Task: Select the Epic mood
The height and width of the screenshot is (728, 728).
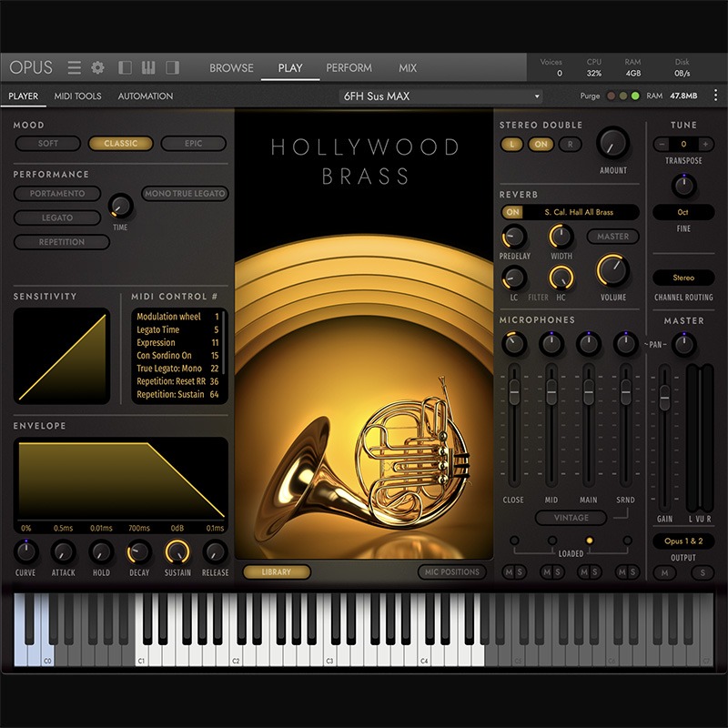Action: coord(194,144)
